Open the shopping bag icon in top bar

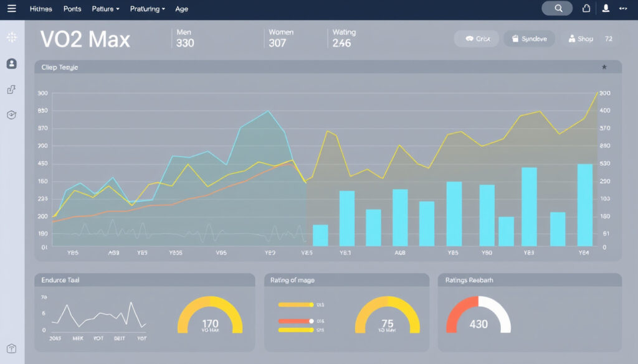(x=586, y=9)
